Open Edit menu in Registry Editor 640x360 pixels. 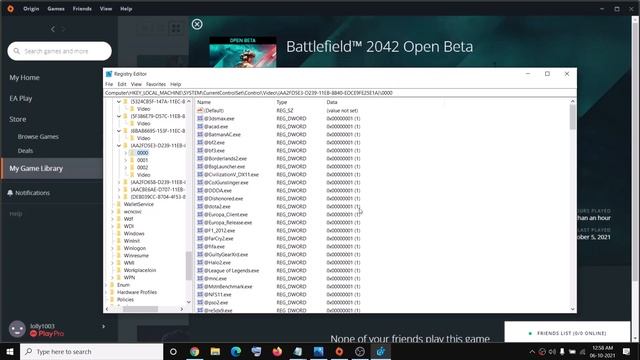click(122, 84)
